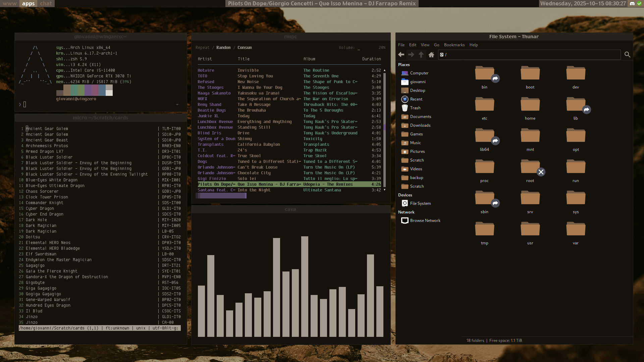Screen dimensions: 644x362
Task: Open Recent in Places sidebar
Action: pyautogui.click(x=416, y=99)
